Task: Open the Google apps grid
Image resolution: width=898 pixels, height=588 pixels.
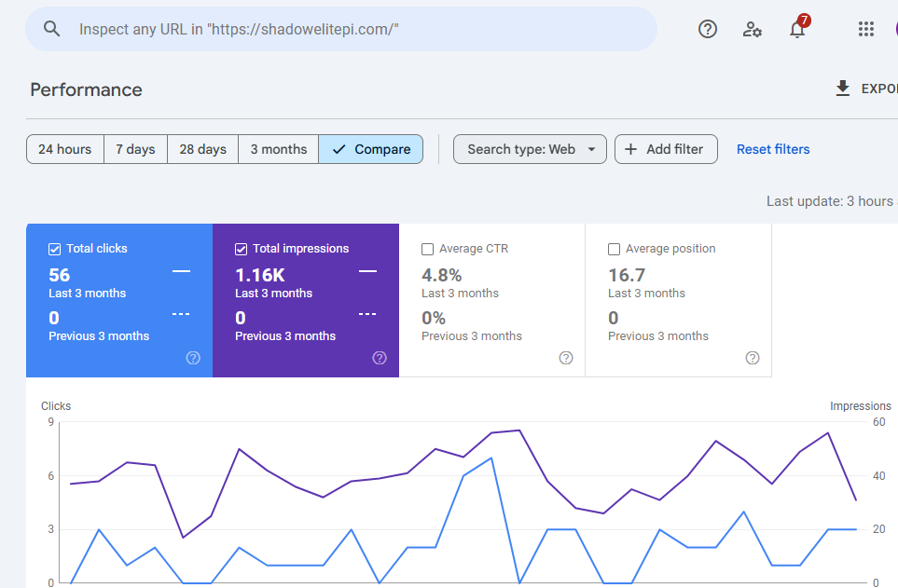Action: tap(866, 29)
